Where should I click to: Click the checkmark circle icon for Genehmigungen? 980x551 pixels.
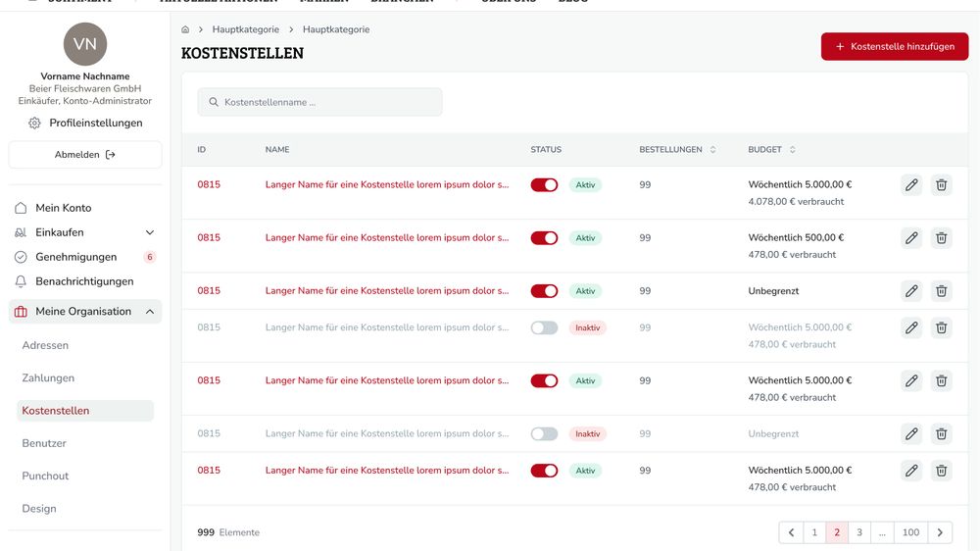21,257
